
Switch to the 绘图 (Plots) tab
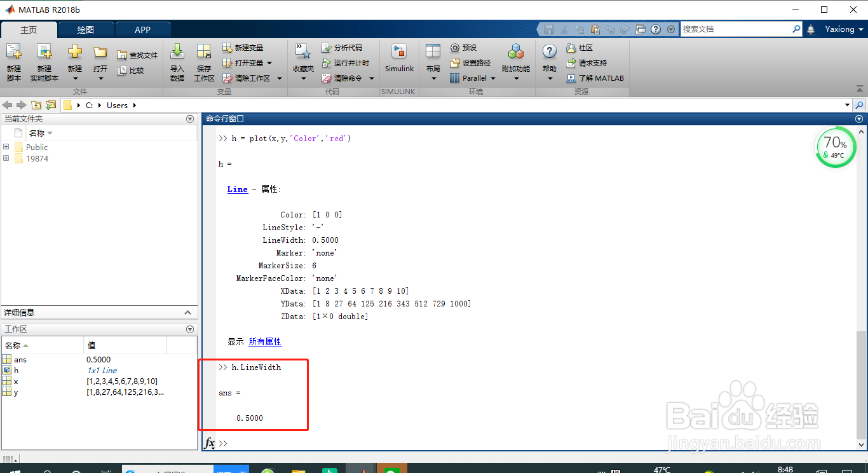click(86, 30)
